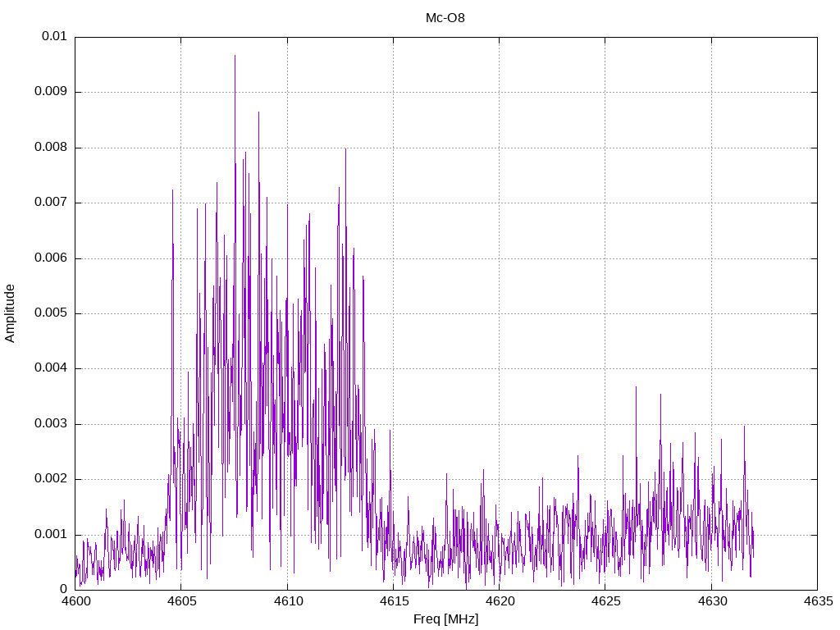This screenshot has height=630, width=840.
Task: Click the 4600 x-axis tick label
Action: 75,601
